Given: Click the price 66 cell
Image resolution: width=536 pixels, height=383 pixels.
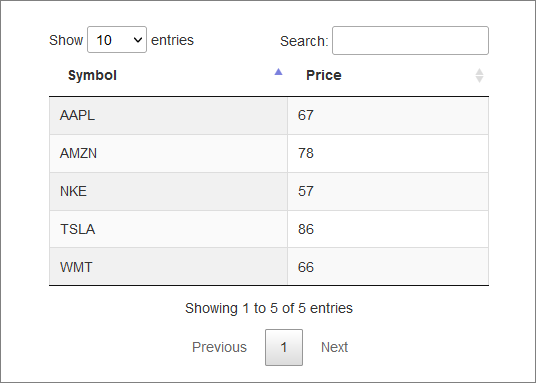Looking at the screenshot, I should (x=388, y=266).
